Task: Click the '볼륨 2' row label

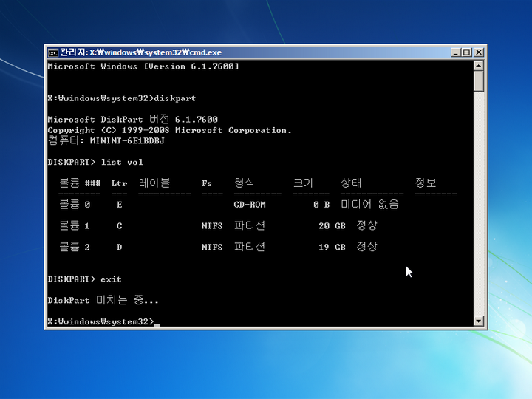Action: pos(75,247)
